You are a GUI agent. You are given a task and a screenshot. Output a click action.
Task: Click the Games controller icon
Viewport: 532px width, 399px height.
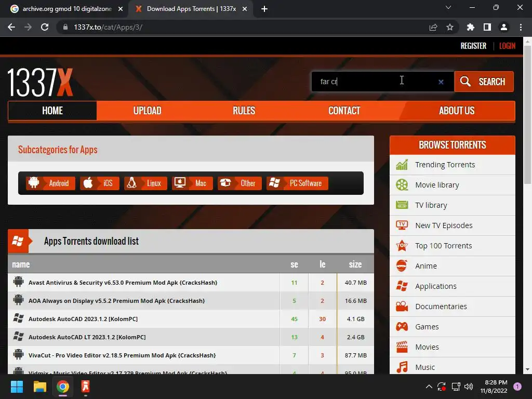click(402, 327)
